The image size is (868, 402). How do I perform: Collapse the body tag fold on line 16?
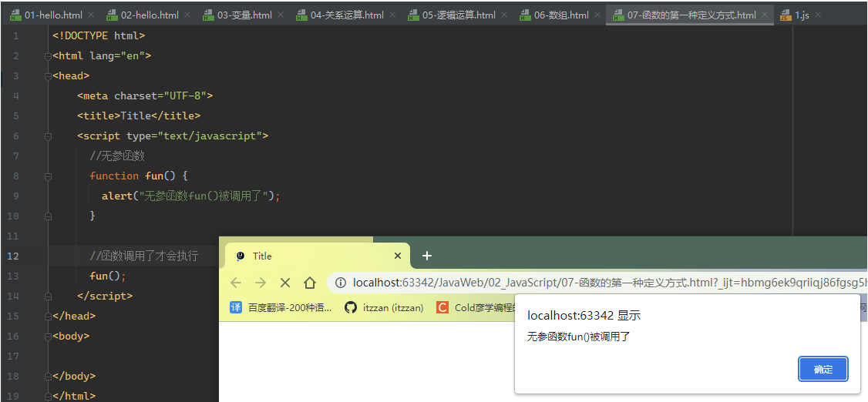(x=48, y=336)
